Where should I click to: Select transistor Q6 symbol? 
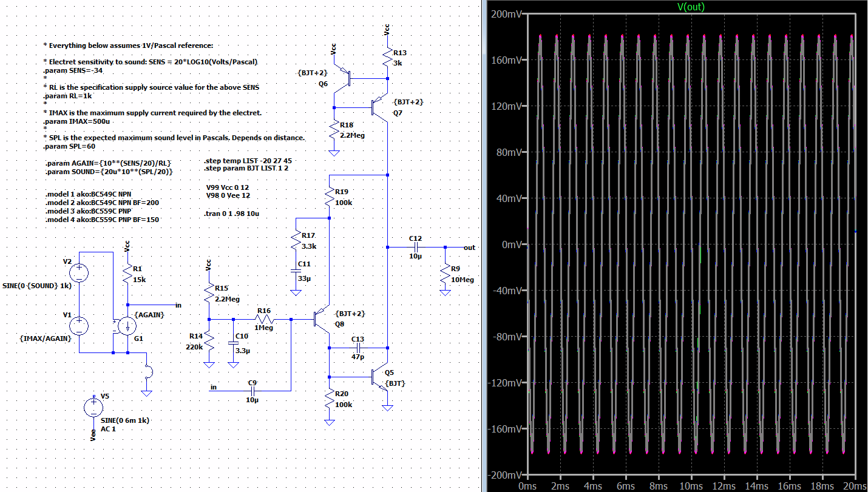(343, 78)
